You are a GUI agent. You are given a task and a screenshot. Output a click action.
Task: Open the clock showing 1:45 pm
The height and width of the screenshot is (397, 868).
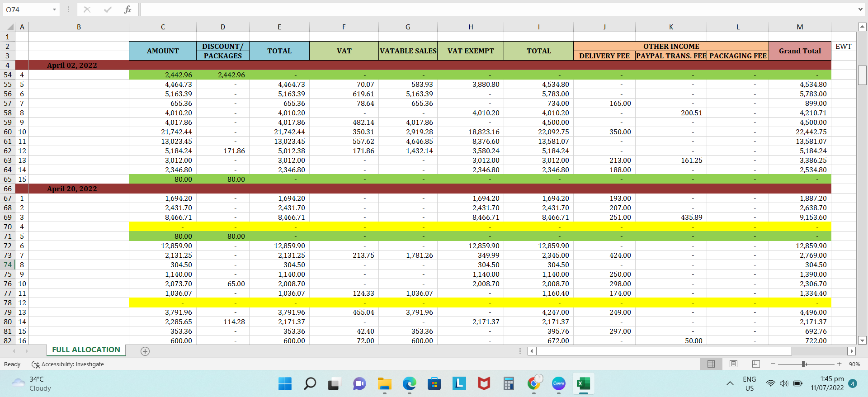pyautogui.click(x=827, y=383)
